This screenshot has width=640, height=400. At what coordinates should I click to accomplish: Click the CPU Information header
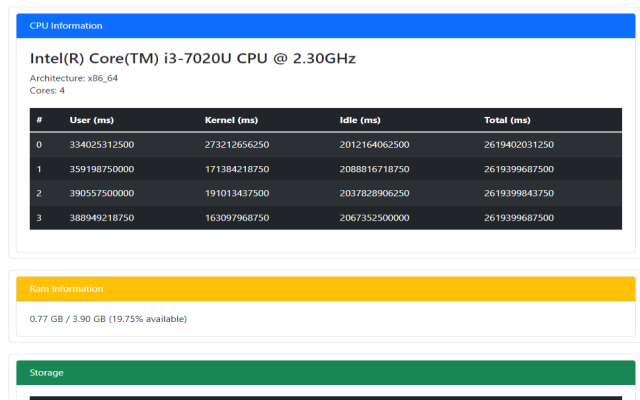point(326,26)
